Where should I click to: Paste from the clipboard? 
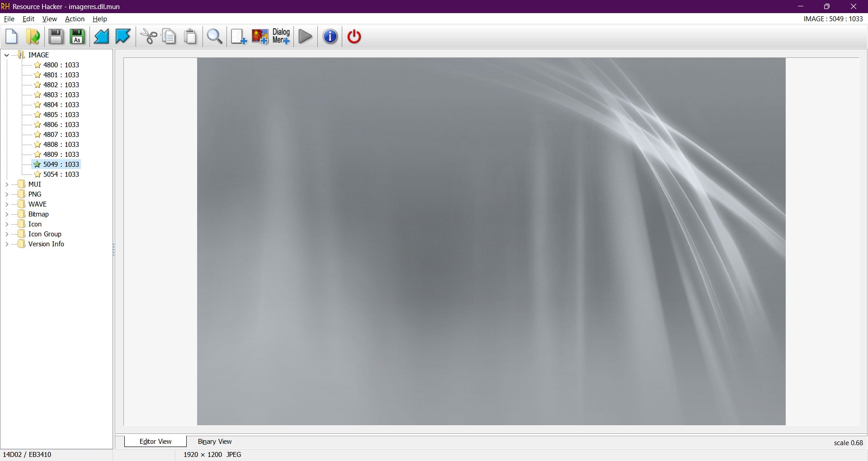coord(190,37)
